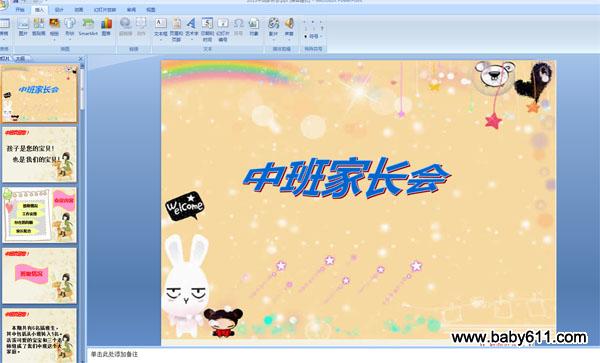Expand the Photo Album (相册) dropdown

54,39
